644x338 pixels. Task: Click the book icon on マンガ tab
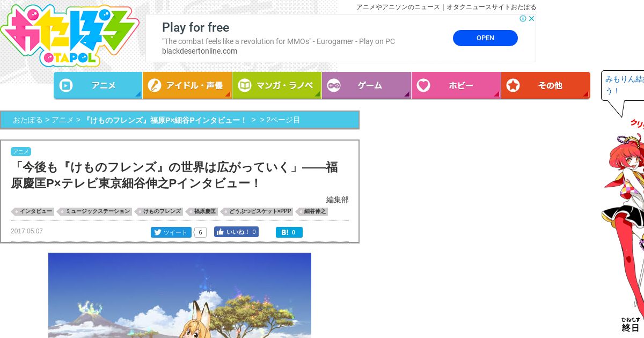click(x=245, y=85)
